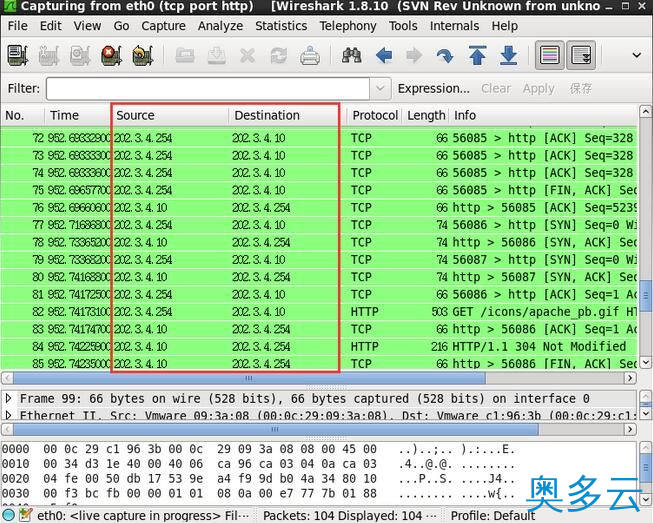
Task: Open the Edit menu
Action: pos(51,26)
